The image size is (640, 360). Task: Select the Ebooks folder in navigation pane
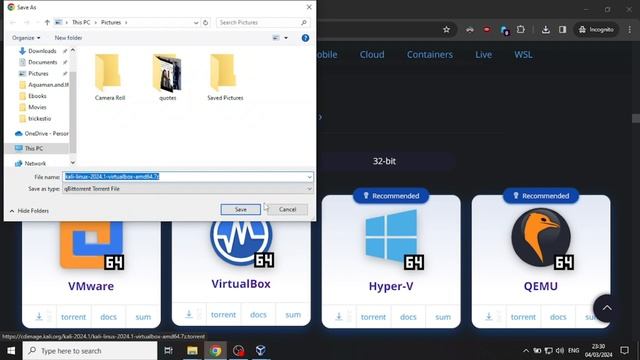point(37,96)
